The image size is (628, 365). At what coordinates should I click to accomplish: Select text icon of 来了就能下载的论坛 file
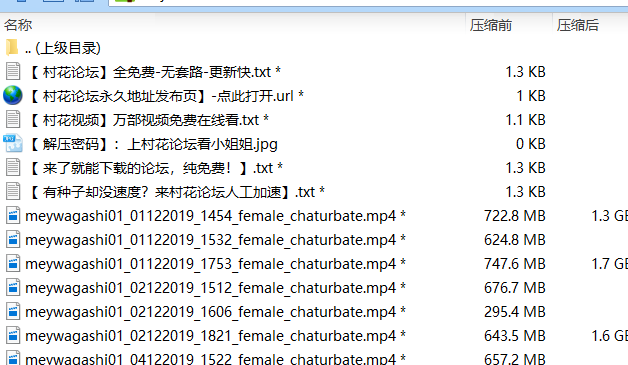(x=13, y=167)
